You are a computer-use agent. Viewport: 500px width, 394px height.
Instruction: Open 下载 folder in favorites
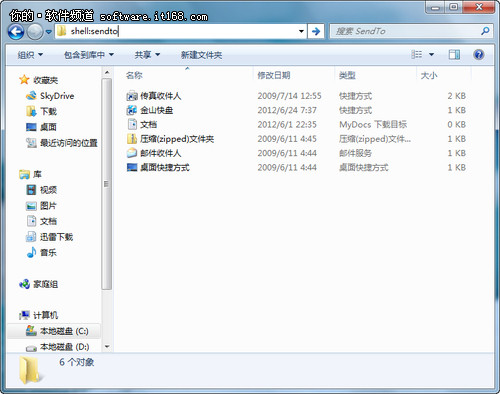[x=41, y=111]
